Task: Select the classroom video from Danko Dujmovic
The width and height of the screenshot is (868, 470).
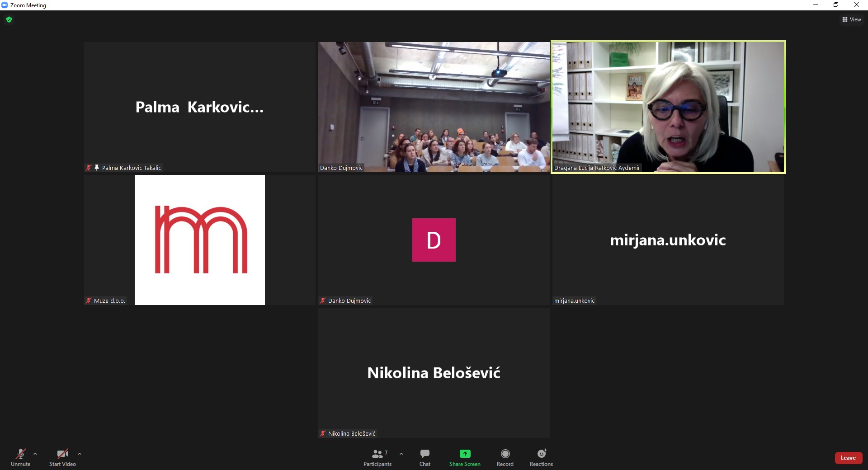Action: [434, 107]
